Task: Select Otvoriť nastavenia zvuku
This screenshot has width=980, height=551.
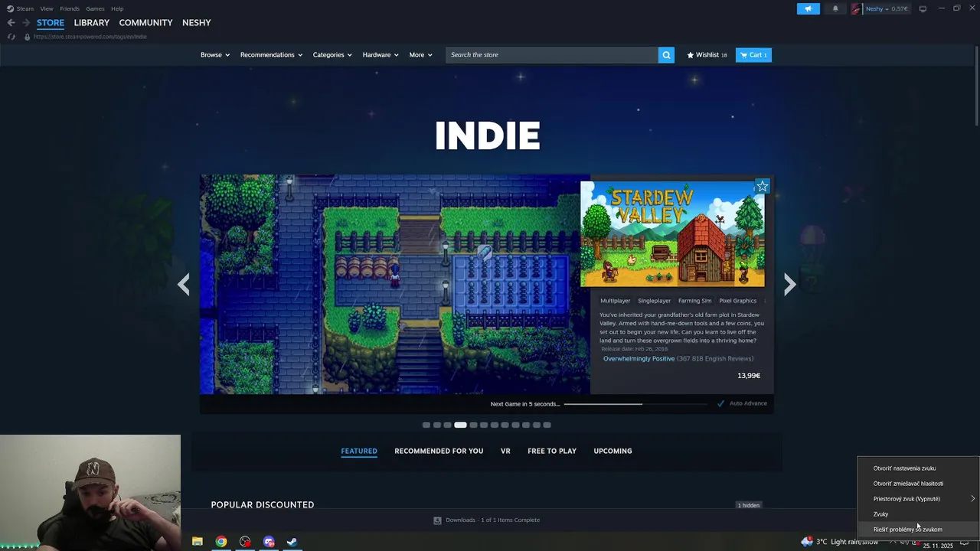Action: (918, 468)
